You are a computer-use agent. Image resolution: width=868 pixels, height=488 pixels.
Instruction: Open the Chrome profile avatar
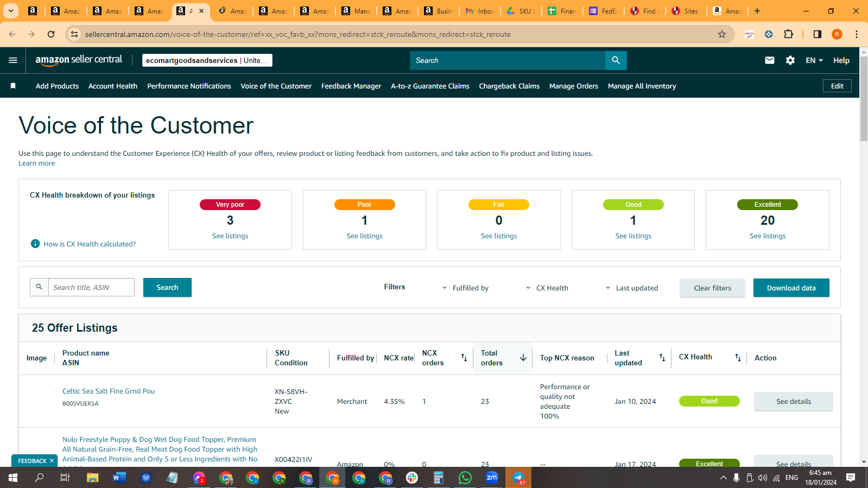click(x=837, y=34)
